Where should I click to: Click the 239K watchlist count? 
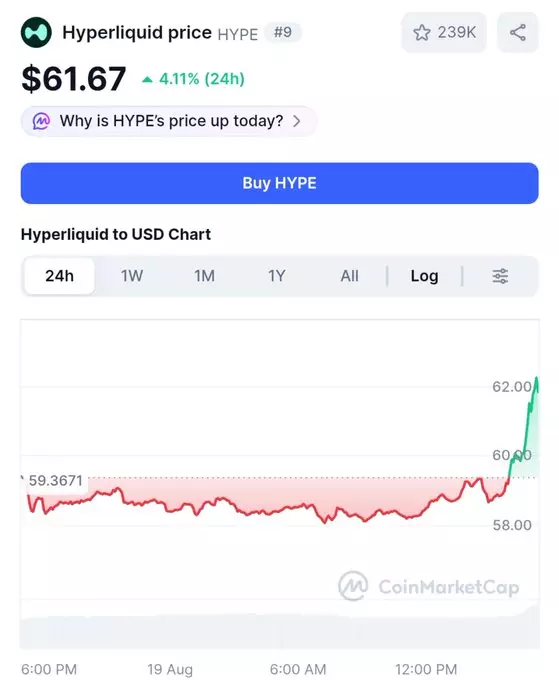[456, 33]
